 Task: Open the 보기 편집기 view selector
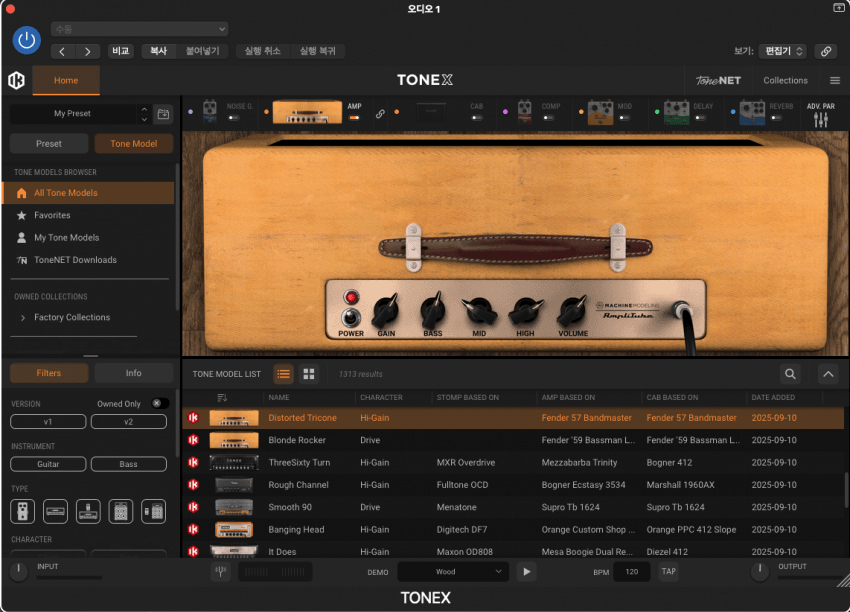[x=783, y=51]
